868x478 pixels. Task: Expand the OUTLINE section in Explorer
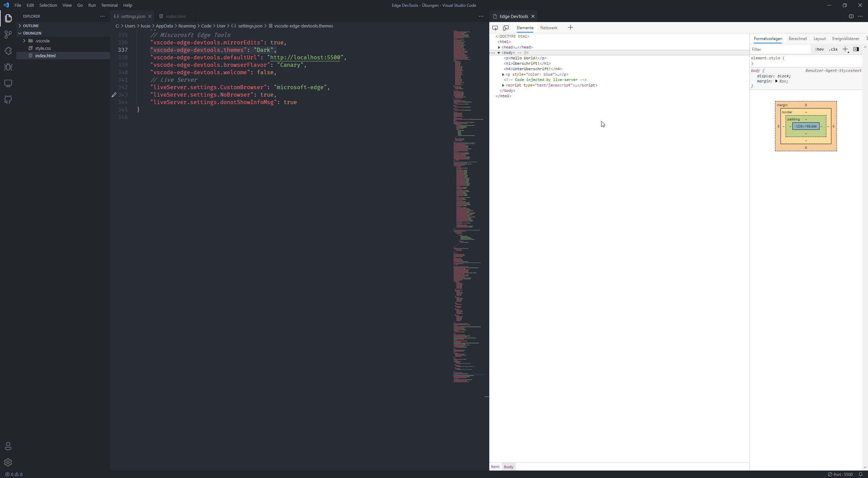[x=29, y=25]
